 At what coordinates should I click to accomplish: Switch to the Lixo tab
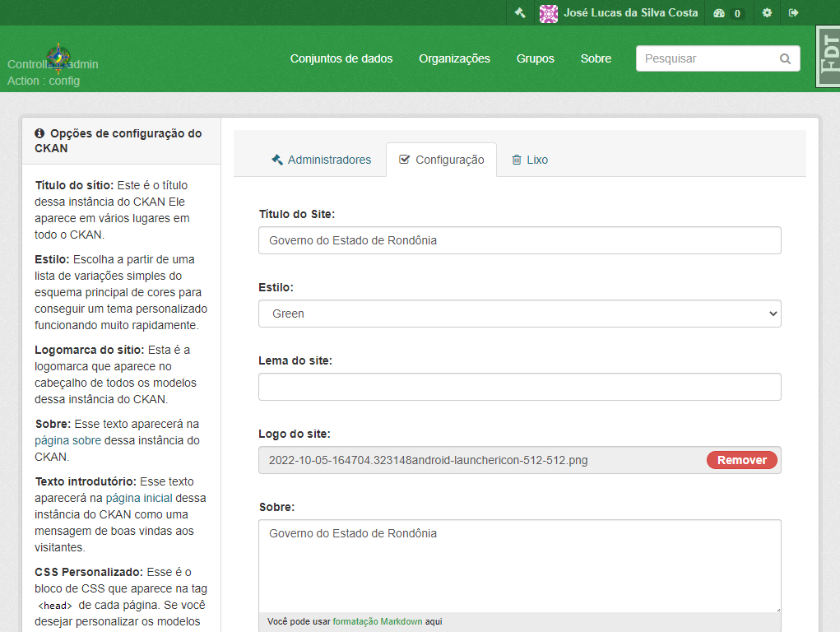click(x=530, y=160)
